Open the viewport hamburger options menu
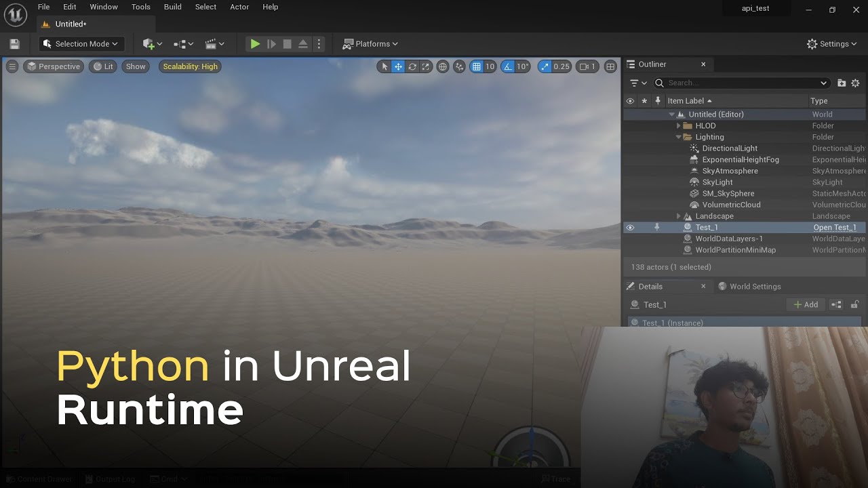 point(12,66)
